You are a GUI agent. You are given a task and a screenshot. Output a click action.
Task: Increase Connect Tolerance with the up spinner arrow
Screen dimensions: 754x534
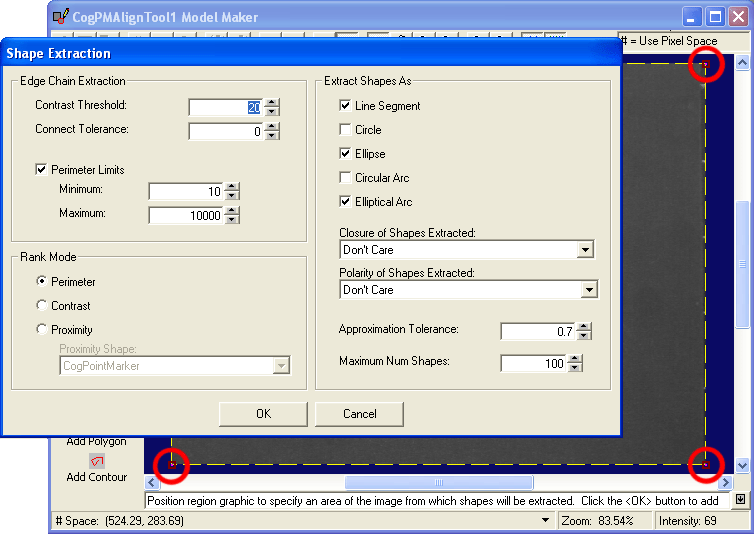pos(272,127)
